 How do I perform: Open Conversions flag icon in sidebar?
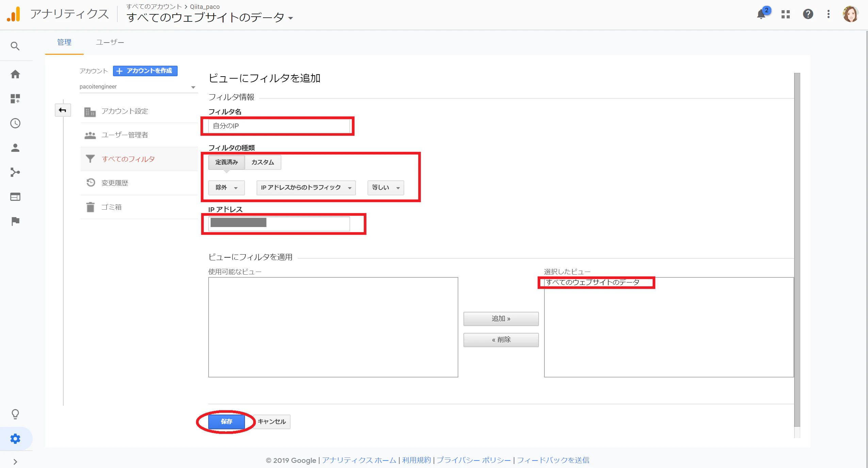pyautogui.click(x=15, y=221)
